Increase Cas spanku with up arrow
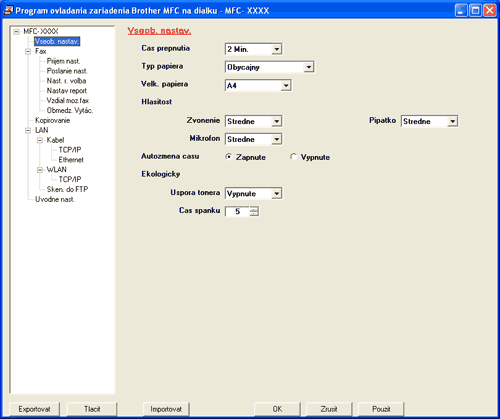The image size is (500, 419). [254, 209]
